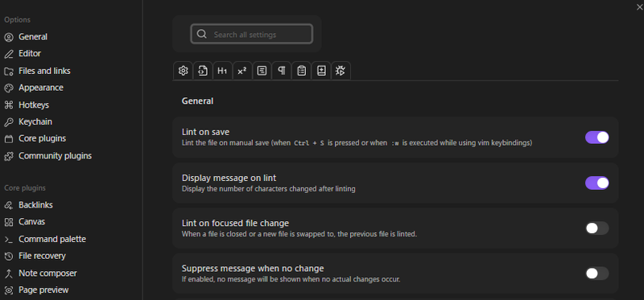Click the Keychain key icon
644x300 pixels.
[x=9, y=122]
